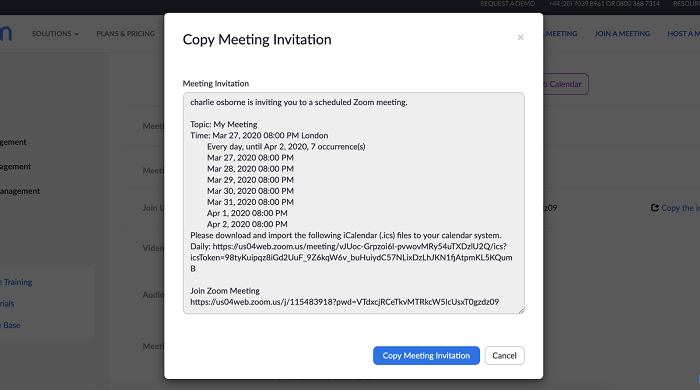Click the Calendar button behind dialog
The height and width of the screenshot is (390, 700).
click(566, 84)
